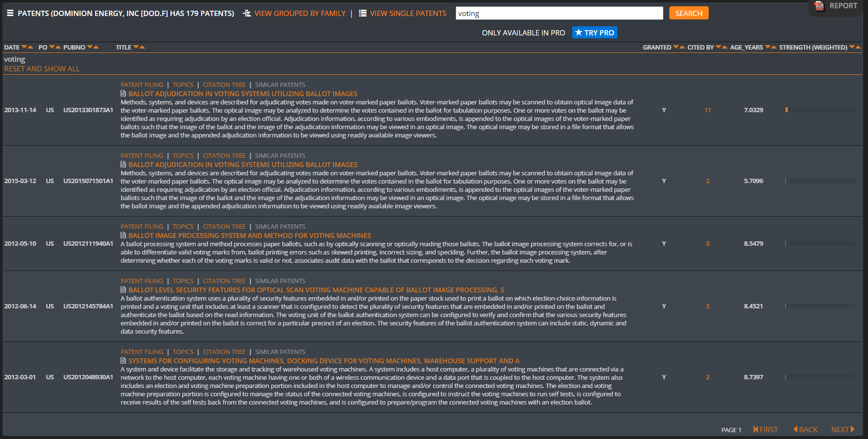Open the hamburger menu beside PATENTS title

(10, 13)
